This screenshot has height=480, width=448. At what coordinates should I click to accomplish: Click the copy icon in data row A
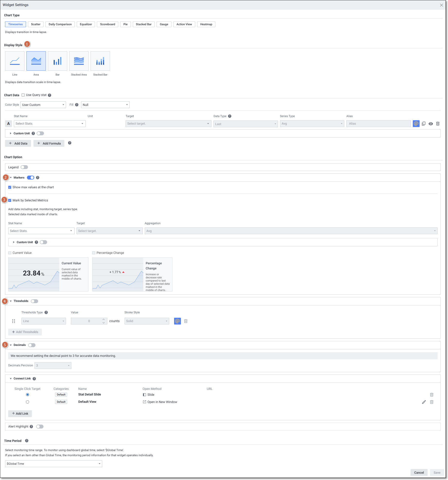click(x=423, y=124)
